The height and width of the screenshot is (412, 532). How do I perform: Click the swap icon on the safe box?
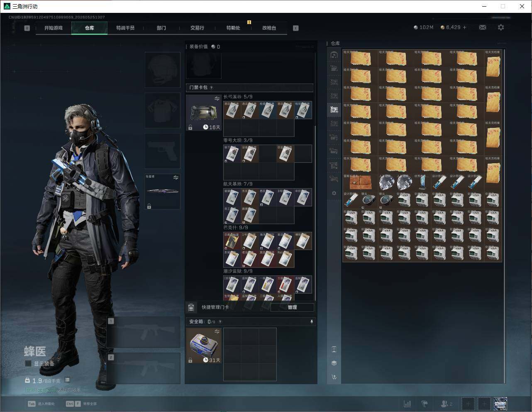[217, 331]
